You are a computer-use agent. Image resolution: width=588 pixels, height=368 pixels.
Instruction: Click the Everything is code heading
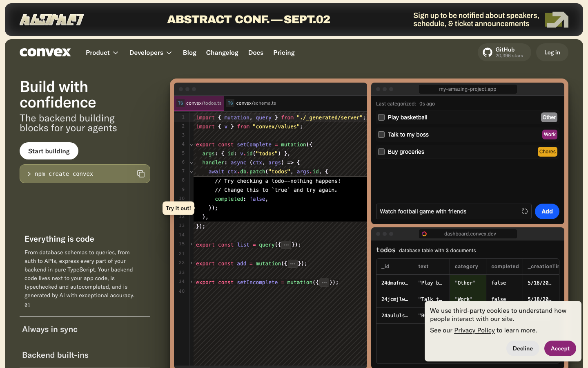click(59, 239)
